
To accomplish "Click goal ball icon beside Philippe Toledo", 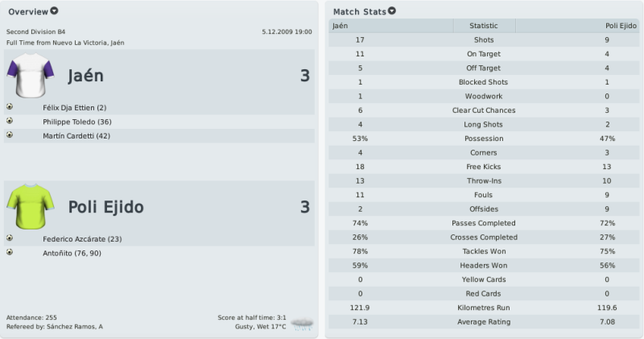I will [10, 121].
